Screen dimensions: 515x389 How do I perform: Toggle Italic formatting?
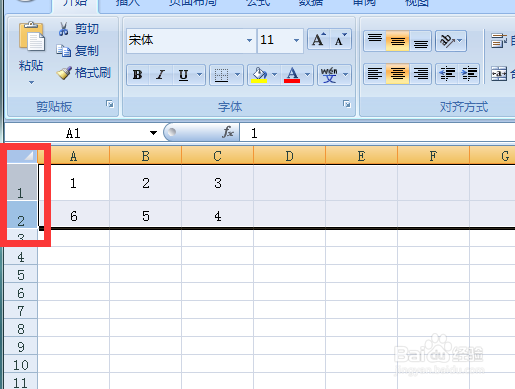click(160, 75)
